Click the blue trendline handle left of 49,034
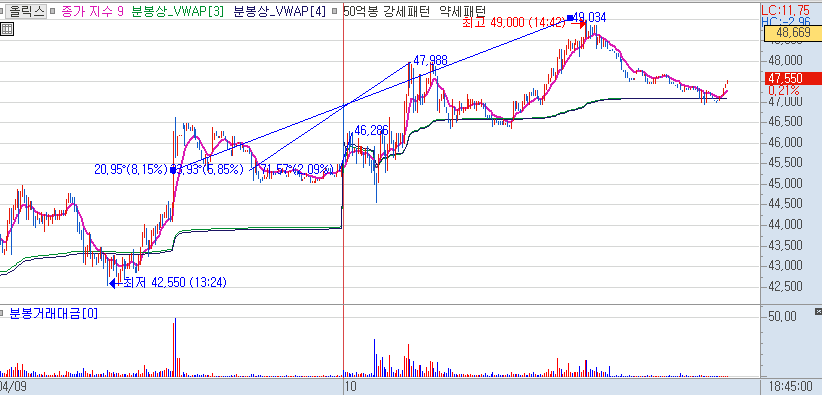This screenshot has height=395, width=822. click(x=570, y=18)
